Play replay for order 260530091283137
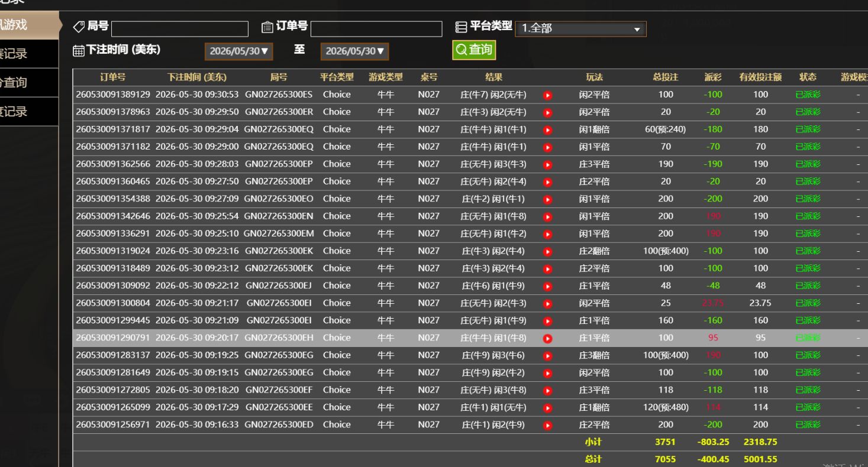868x467 pixels. 548,356
